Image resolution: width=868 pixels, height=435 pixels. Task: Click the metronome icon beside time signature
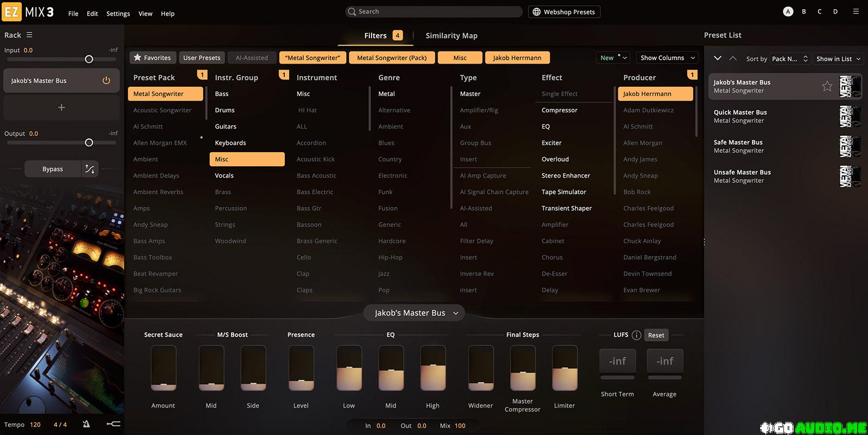pos(86,424)
